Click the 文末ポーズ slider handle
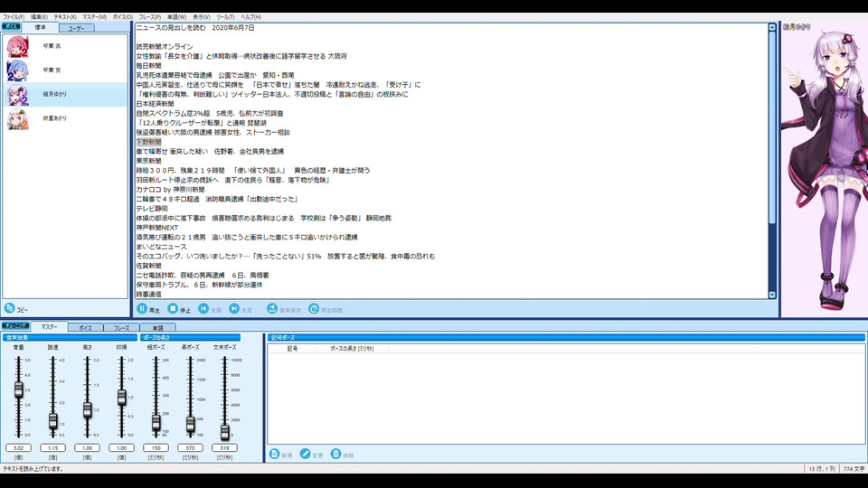This screenshot has width=868, height=488. click(x=224, y=432)
